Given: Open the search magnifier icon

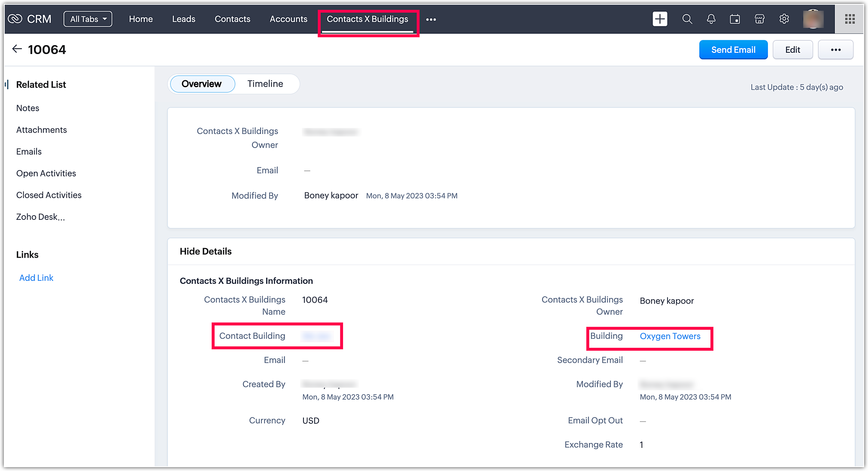Looking at the screenshot, I should pos(687,19).
